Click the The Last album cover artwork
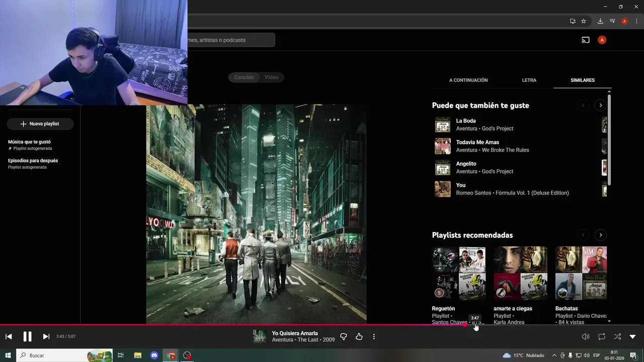 [257, 214]
